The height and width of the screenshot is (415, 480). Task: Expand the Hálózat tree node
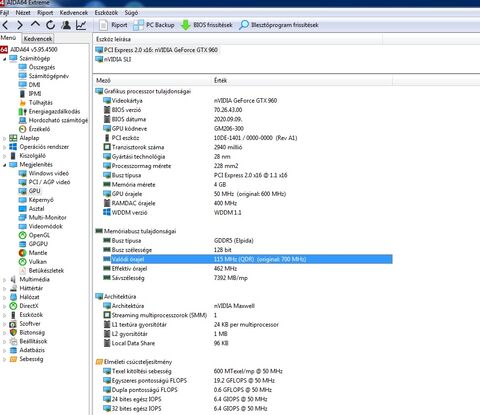pos(5,297)
